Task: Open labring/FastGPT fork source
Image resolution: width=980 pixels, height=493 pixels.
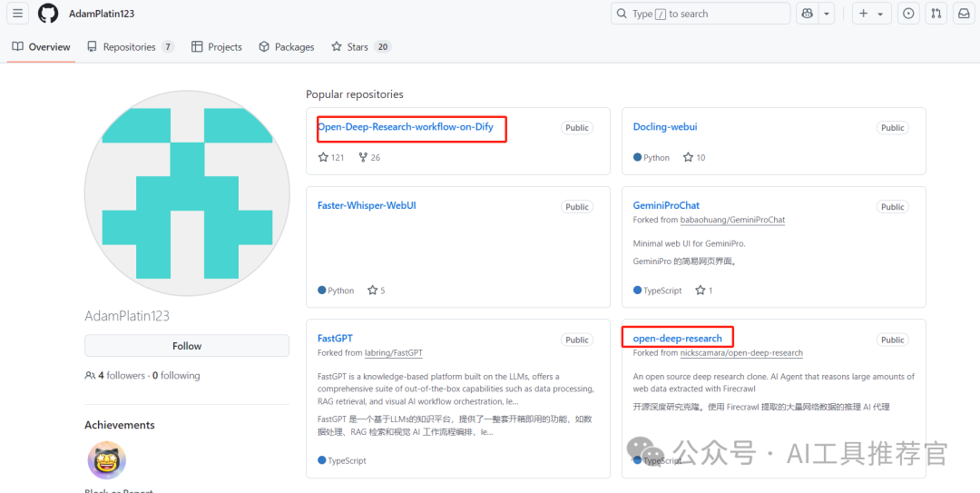Action: (x=394, y=353)
